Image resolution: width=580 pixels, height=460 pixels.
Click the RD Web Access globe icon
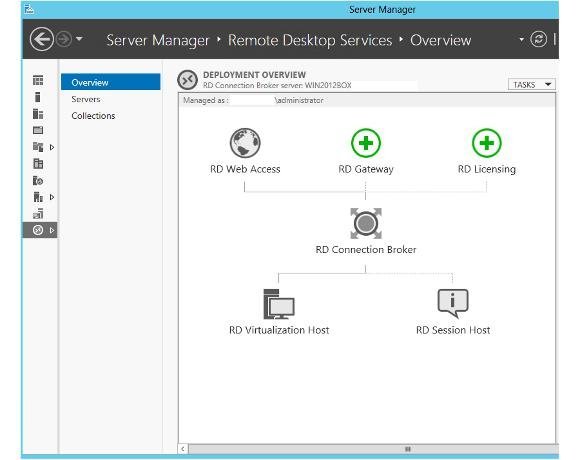coord(245,143)
